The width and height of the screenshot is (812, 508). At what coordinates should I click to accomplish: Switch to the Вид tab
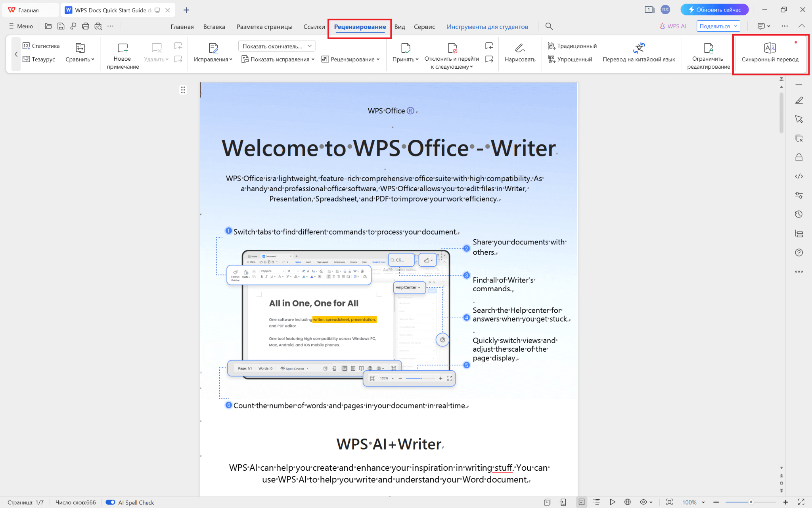coord(400,26)
